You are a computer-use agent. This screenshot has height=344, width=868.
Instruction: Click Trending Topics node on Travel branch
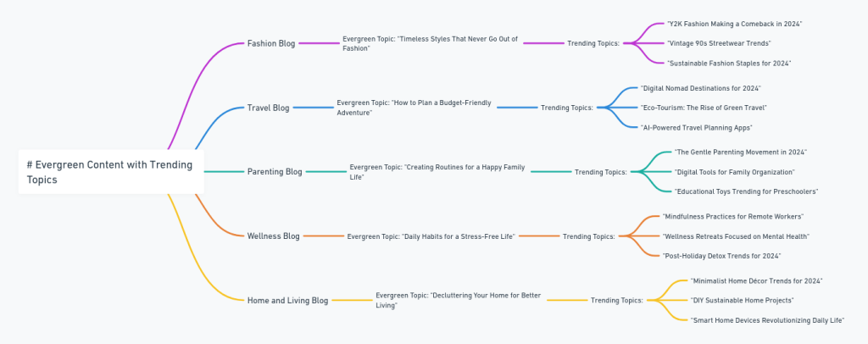567,108
